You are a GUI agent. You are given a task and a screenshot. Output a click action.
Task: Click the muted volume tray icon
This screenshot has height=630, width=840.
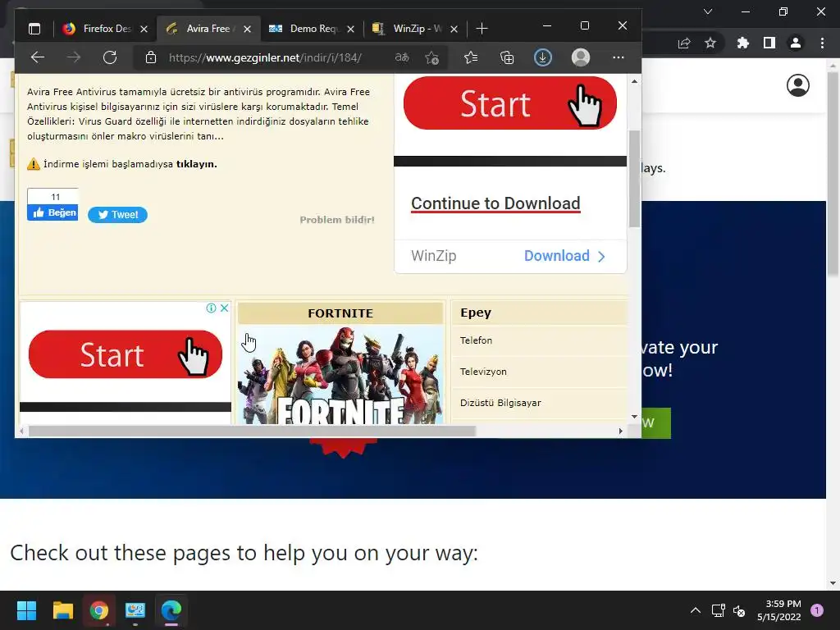(739, 610)
